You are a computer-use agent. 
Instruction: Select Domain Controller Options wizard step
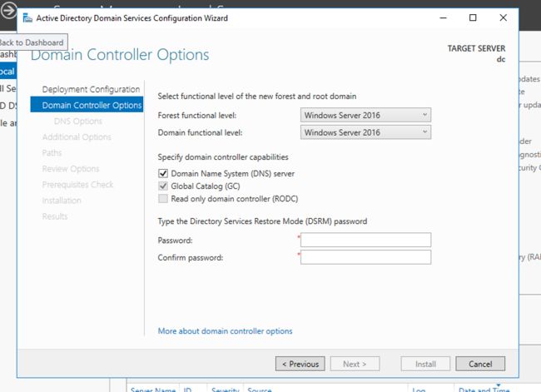point(87,105)
